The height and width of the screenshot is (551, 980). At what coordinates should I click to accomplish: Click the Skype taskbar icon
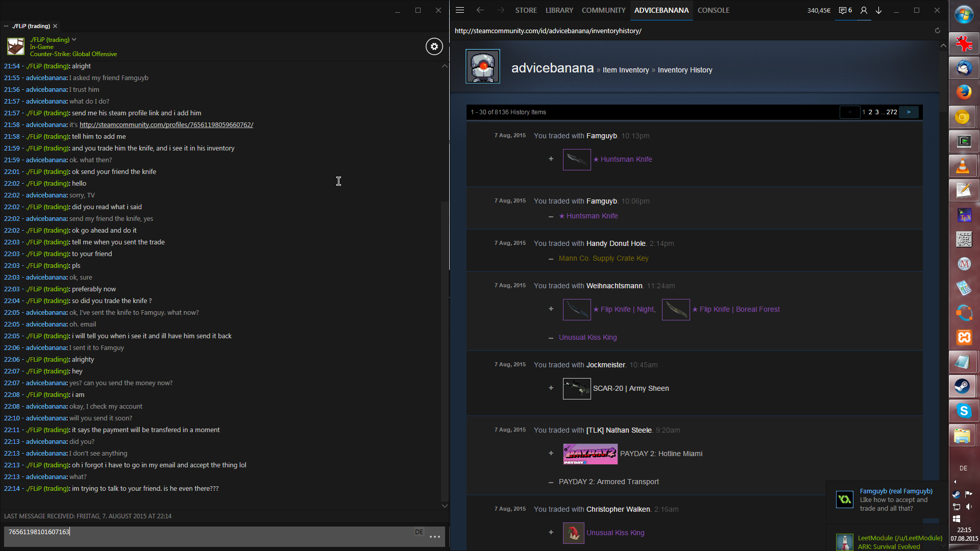tap(963, 411)
